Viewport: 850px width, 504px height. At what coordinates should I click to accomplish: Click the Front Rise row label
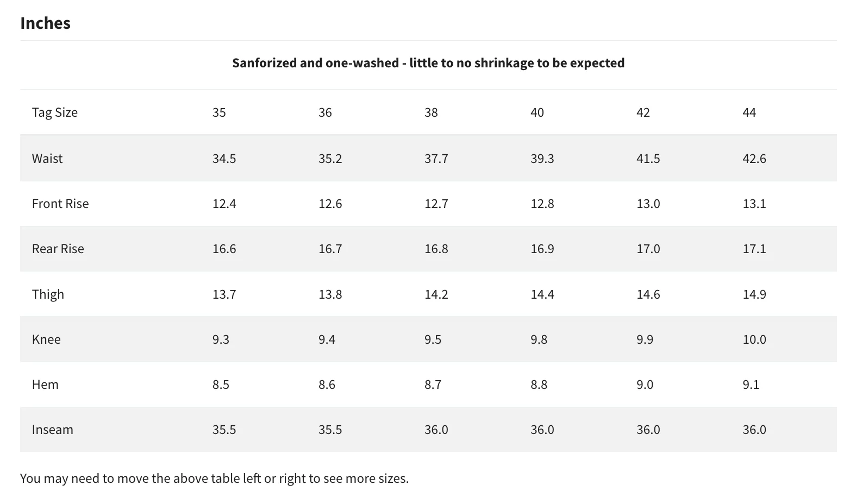click(x=60, y=204)
